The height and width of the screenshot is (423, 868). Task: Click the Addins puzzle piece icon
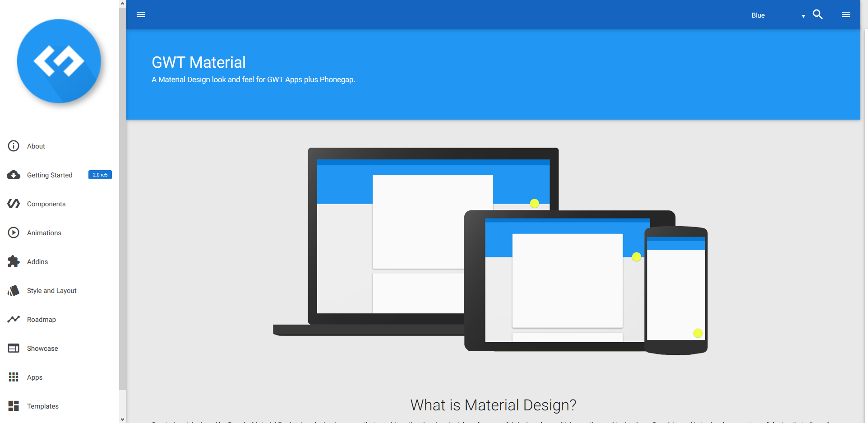pyautogui.click(x=14, y=261)
